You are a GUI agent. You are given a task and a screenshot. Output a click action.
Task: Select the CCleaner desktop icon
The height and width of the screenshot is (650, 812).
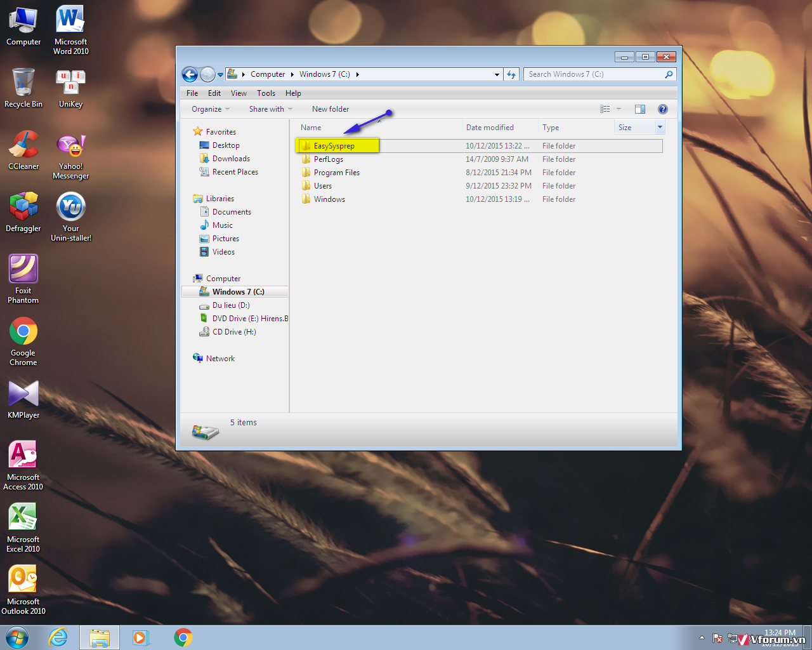click(23, 150)
